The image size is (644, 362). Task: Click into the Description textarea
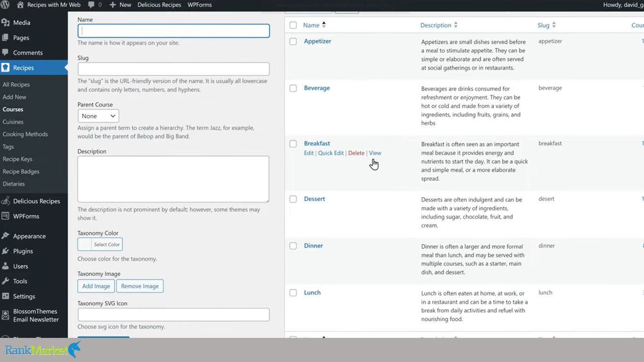173,179
